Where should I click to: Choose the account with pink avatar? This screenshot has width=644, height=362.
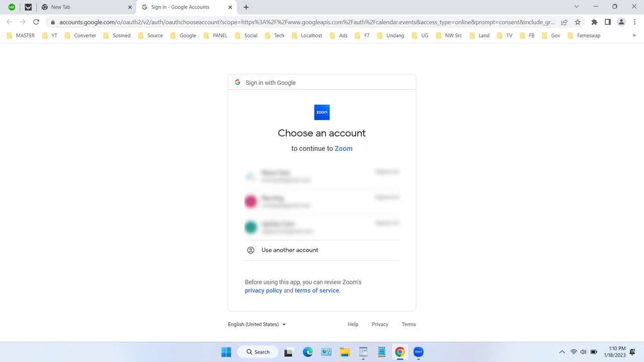[322, 202]
